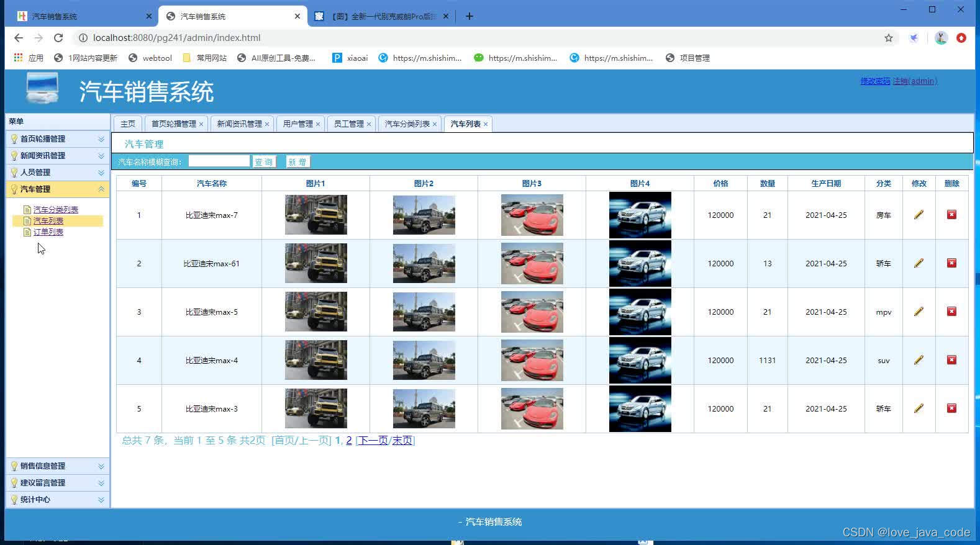Viewport: 980px width, 545px height.
Task: Open 图片1 thumbnail of 比亚迪宋max-7
Action: [x=316, y=215]
